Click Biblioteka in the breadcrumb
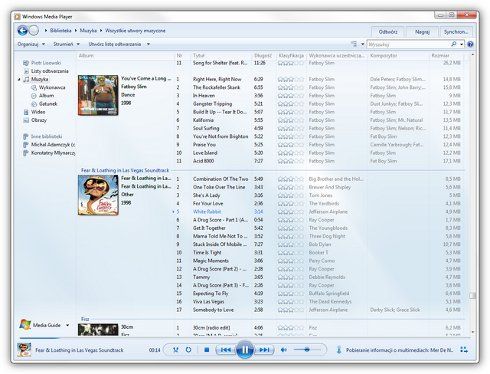Screen dimensions: 490x374 60,31
